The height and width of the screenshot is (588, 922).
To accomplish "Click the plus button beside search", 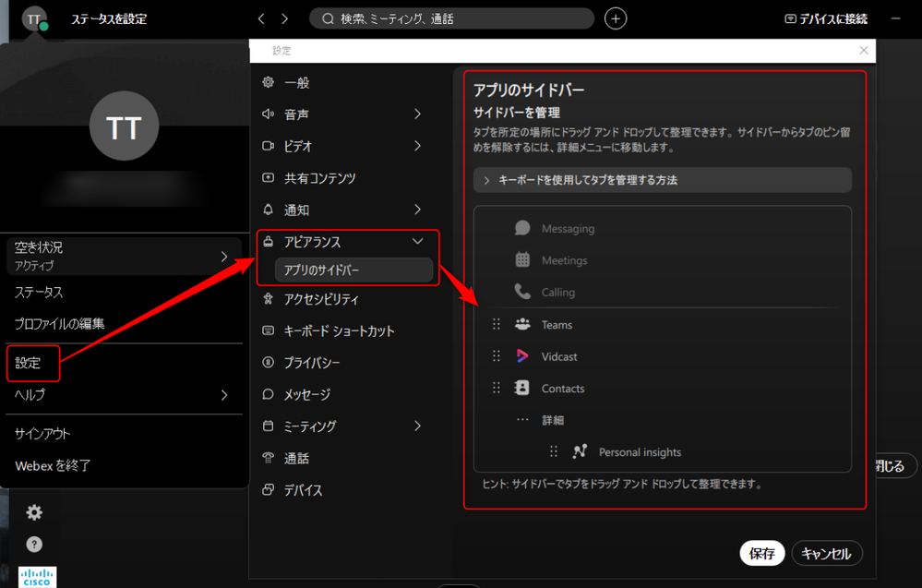I will point(615,18).
